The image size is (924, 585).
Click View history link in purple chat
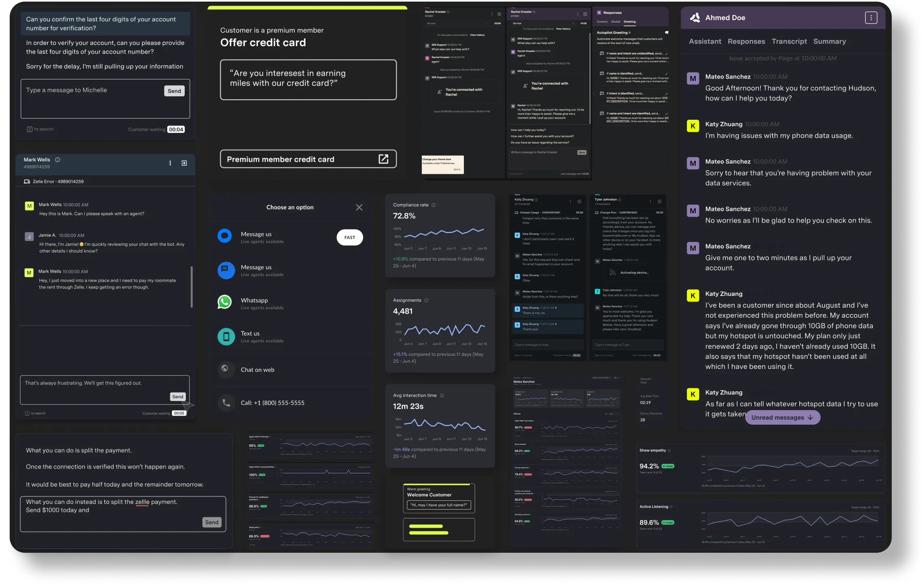point(563,29)
